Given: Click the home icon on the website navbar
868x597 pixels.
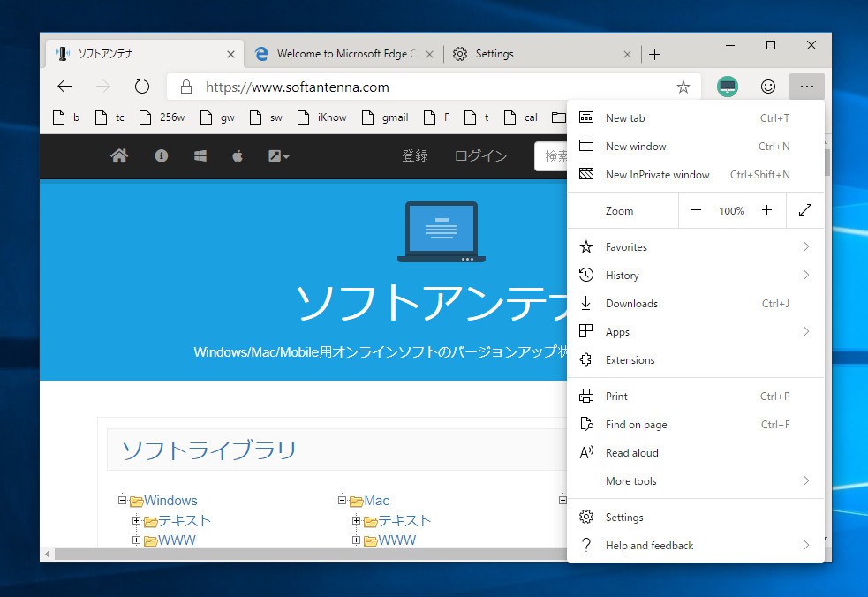Looking at the screenshot, I should [119, 156].
